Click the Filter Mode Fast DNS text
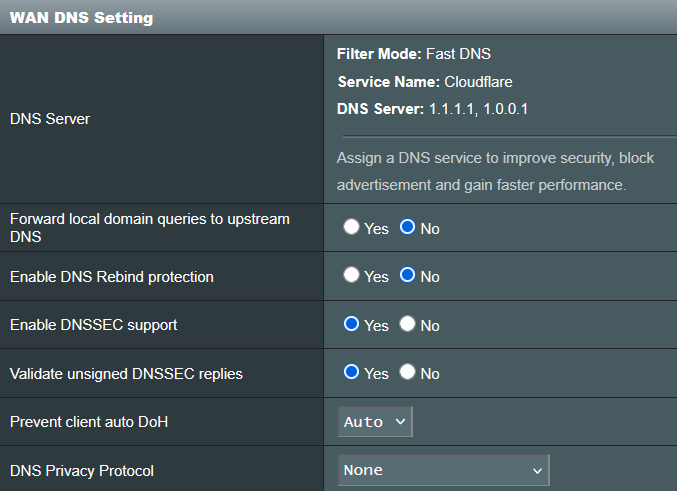 413,54
